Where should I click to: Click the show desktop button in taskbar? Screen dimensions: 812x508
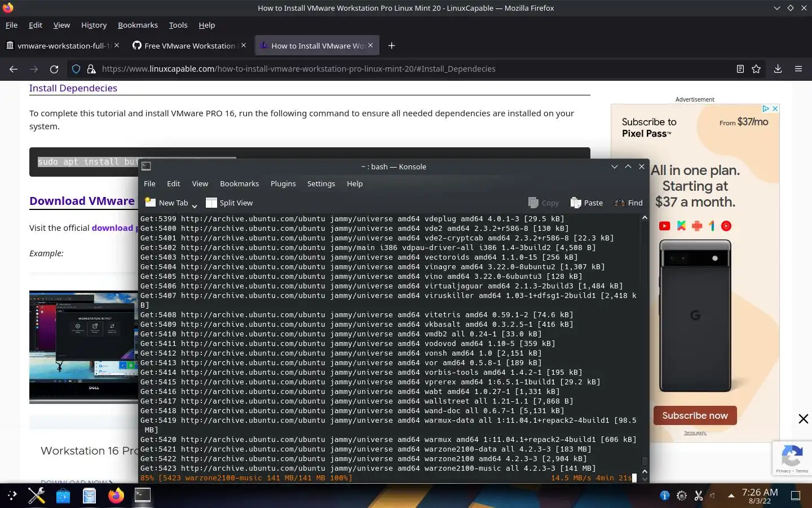(x=796, y=496)
